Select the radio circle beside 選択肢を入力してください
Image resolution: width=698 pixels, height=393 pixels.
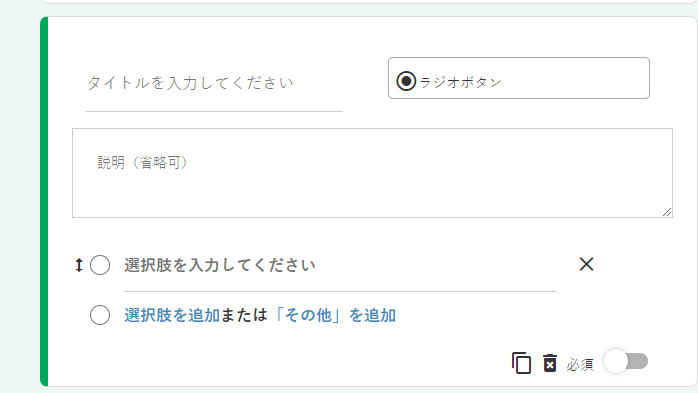click(x=100, y=265)
